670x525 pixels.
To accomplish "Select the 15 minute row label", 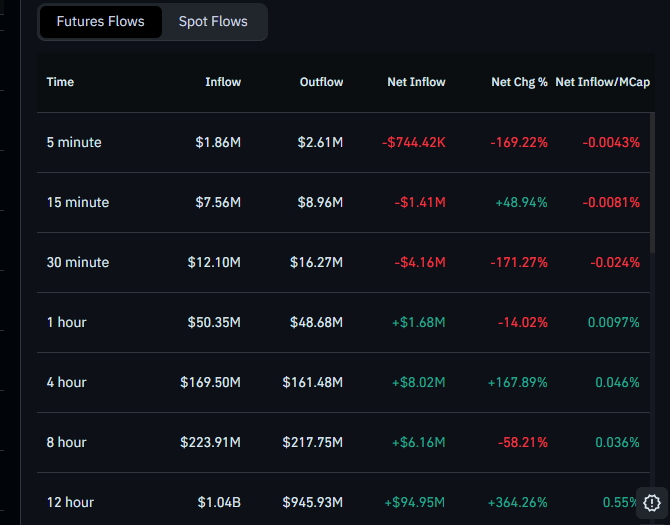I will (x=78, y=202).
